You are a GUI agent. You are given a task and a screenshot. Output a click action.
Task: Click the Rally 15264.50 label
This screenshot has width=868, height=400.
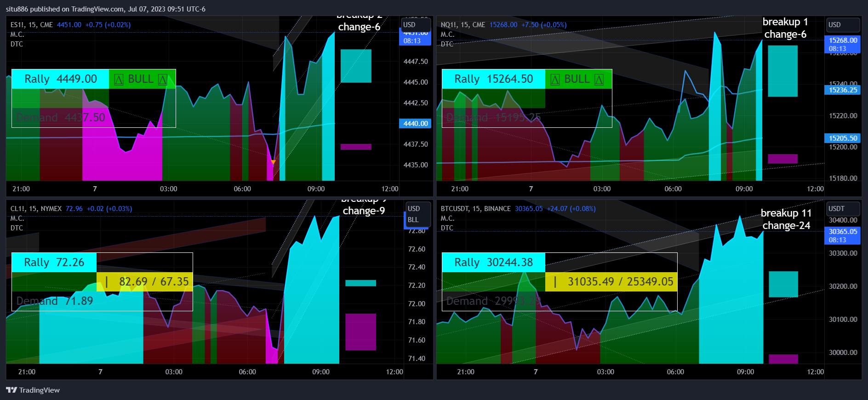tap(493, 79)
